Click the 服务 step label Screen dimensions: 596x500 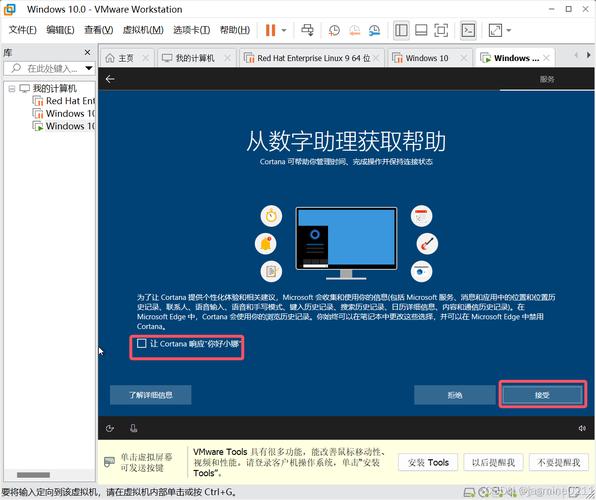(547, 79)
